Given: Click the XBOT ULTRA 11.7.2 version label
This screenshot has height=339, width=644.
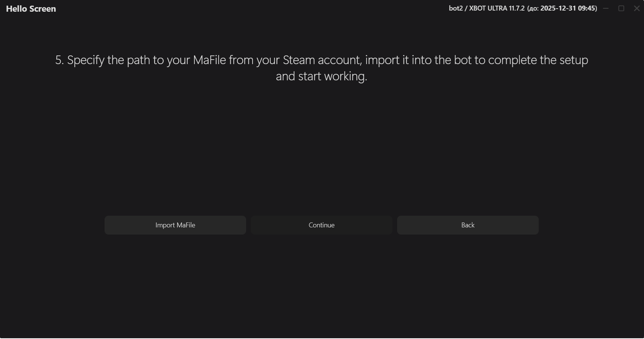Looking at the screenshot, I should [497, 8].
